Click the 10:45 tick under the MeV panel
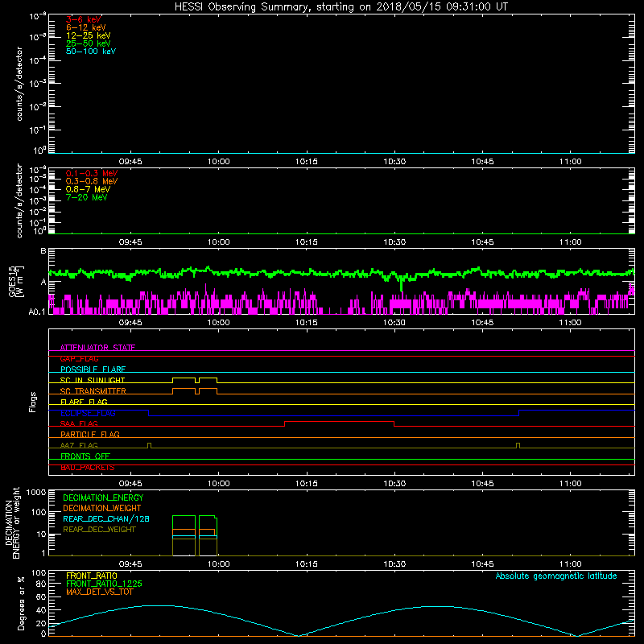 (x=482, y=242)
